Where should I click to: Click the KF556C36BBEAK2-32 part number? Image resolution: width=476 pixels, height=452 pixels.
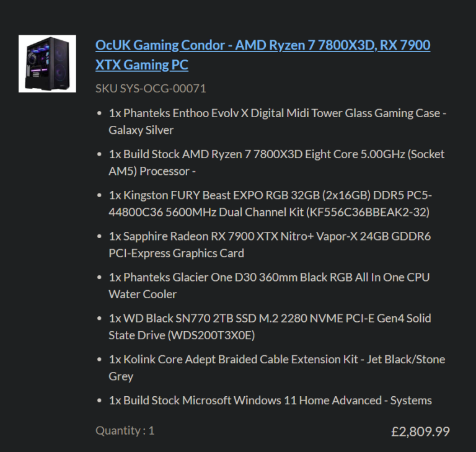click(x=368, y=212)
